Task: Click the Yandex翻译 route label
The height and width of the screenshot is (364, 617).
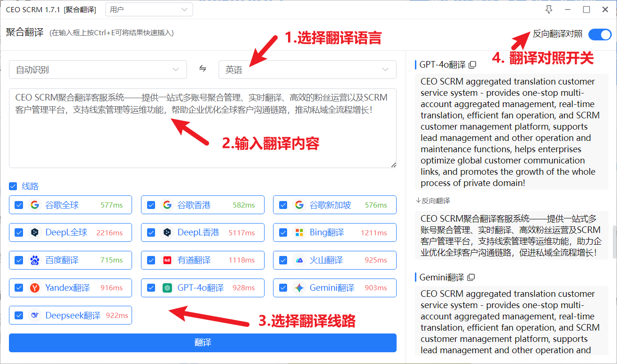Action: (x=68, y=288)
